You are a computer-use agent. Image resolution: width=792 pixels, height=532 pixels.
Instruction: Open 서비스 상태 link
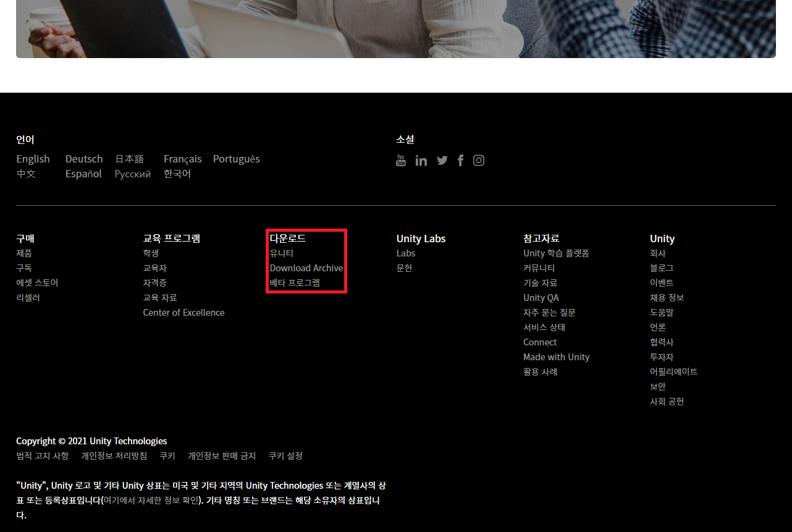(x=544, y=327)
